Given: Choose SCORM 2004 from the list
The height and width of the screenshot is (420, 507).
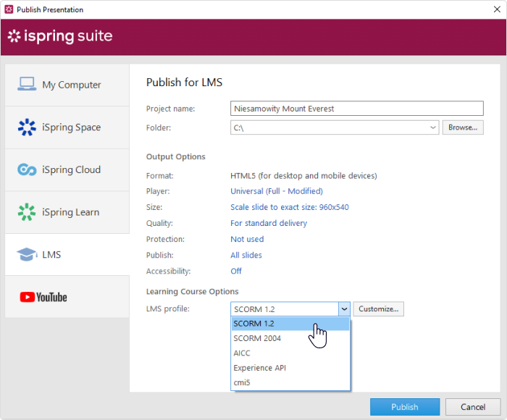Looking at the screenshot, I should click(x=290, y=338).
